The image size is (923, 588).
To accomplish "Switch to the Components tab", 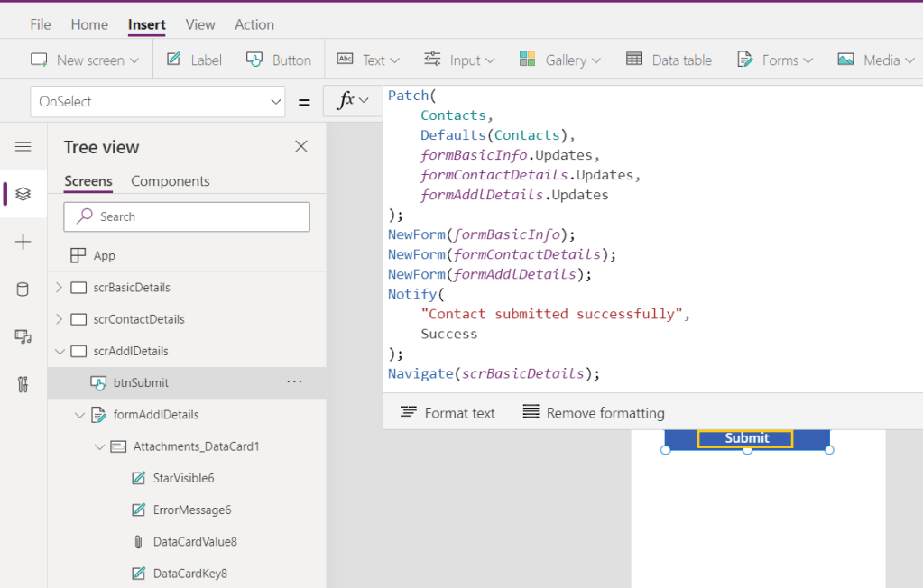I will tap(170, 181).
